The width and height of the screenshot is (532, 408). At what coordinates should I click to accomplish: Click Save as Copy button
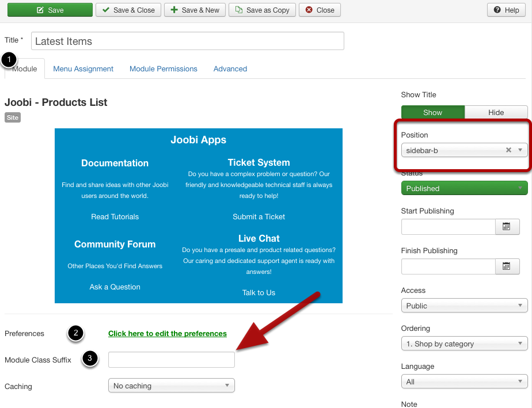point(263,10)
